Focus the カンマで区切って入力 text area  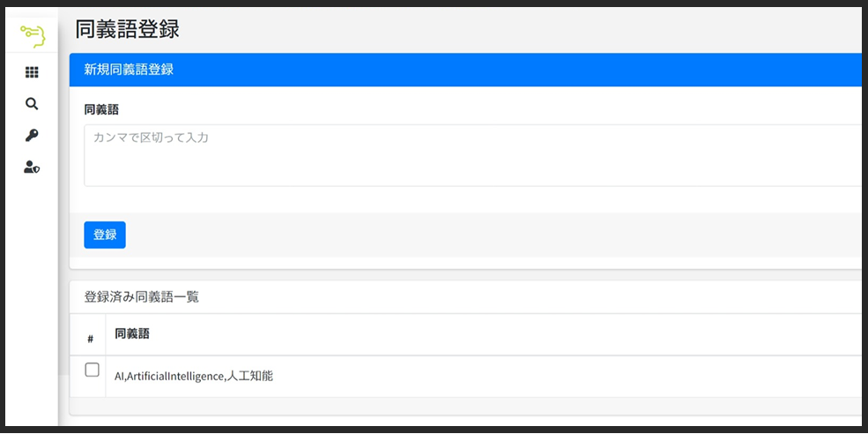(471, 155)
